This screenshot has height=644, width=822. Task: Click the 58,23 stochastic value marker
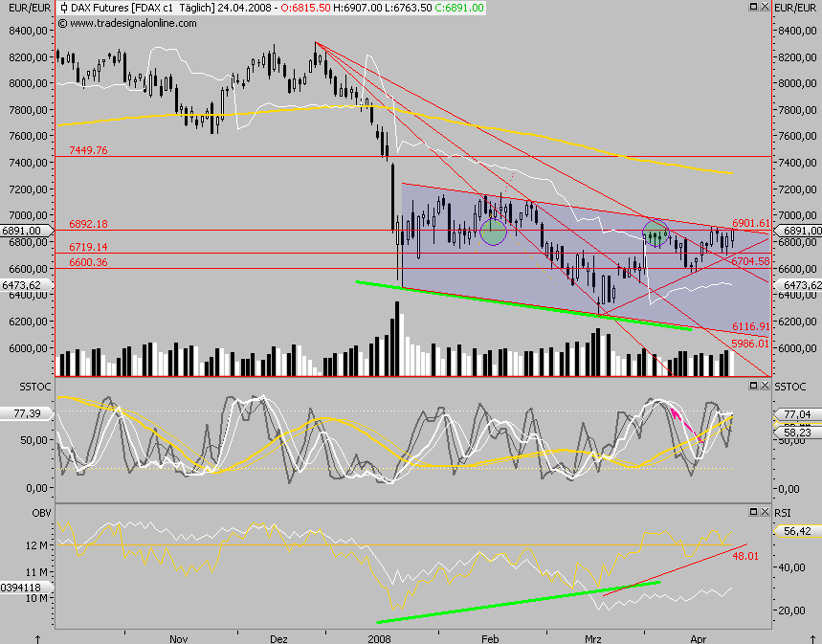click(x=797, y=433)
